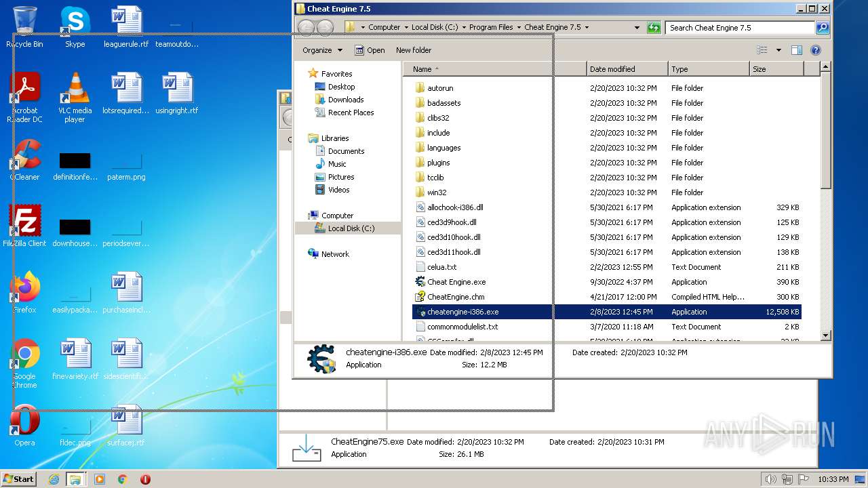The height and width of the screenshot is (488, 868).
Task: Open the Recycle Bin desktop icon
Action: [24, 27]
